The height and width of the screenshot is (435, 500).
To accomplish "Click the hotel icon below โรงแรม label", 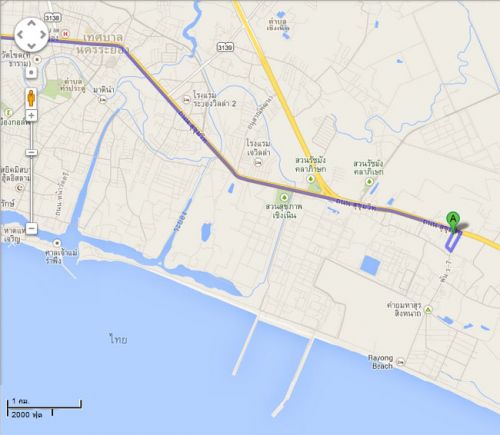I will click(258, 163).
